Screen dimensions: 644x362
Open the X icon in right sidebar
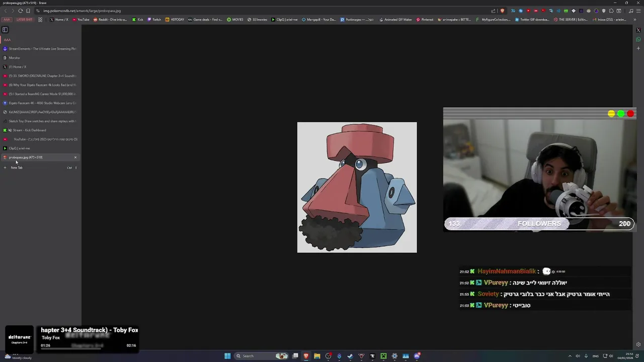pos(638,30)
